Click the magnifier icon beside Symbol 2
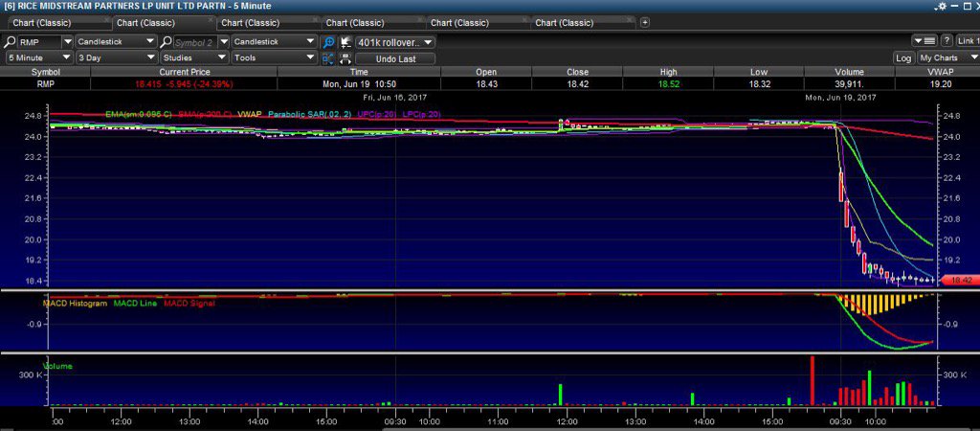 (166, 42)
